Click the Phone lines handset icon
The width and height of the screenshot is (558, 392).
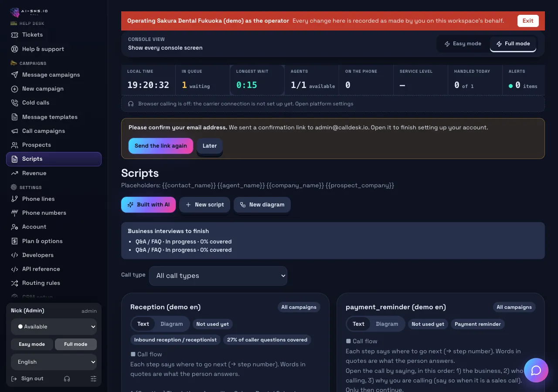tap(14, 199)
